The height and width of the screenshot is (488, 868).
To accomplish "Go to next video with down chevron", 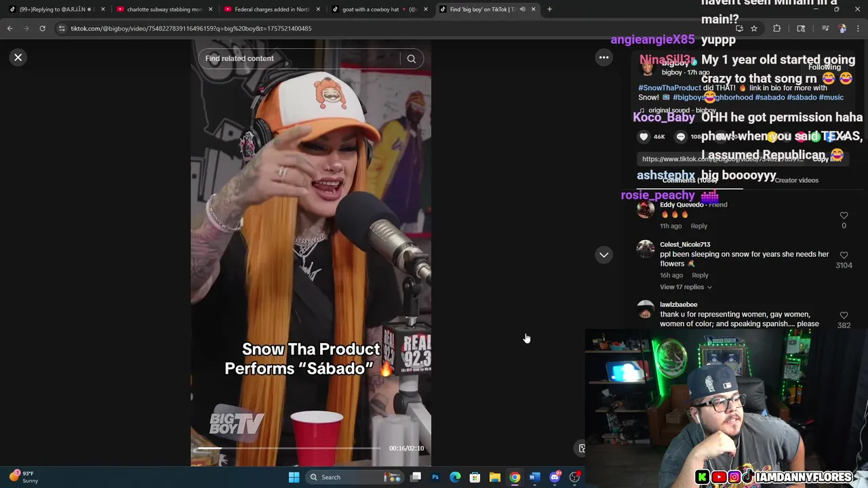I will [604, 255].
